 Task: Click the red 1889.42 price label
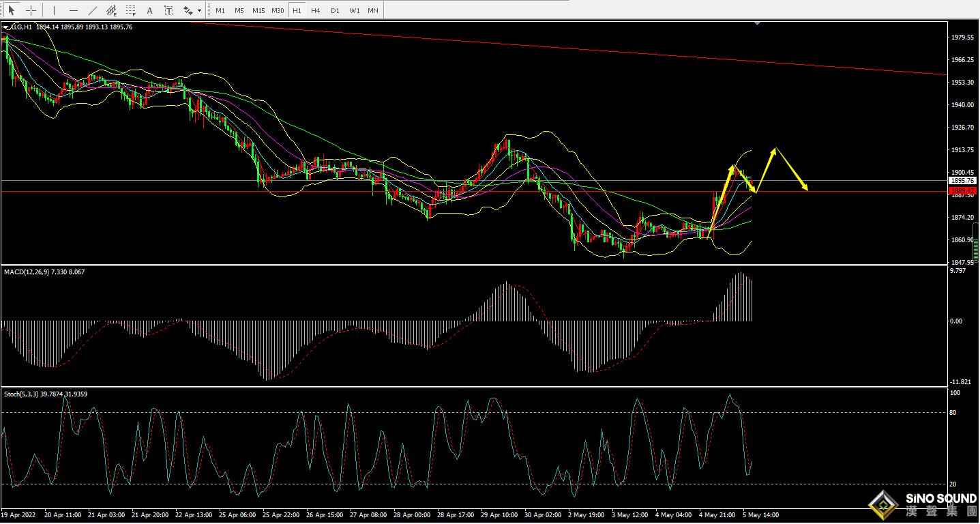coord(962,191)
